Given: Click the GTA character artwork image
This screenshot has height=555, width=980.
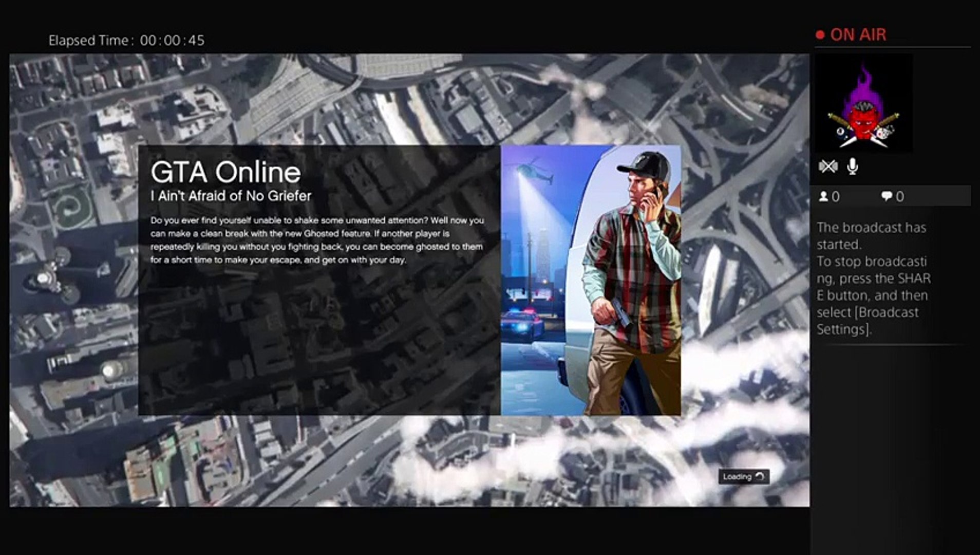Looking at the screenshot, I should tap(591, 280).
